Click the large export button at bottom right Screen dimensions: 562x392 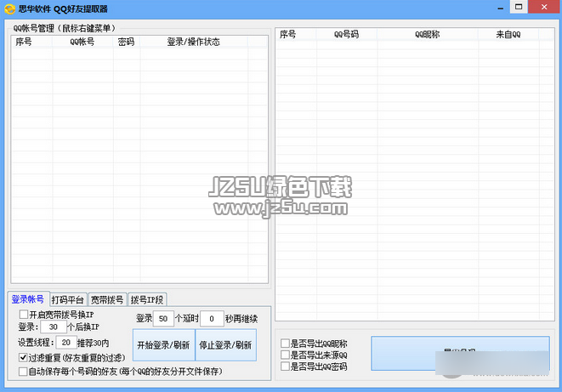coord(460,353)
